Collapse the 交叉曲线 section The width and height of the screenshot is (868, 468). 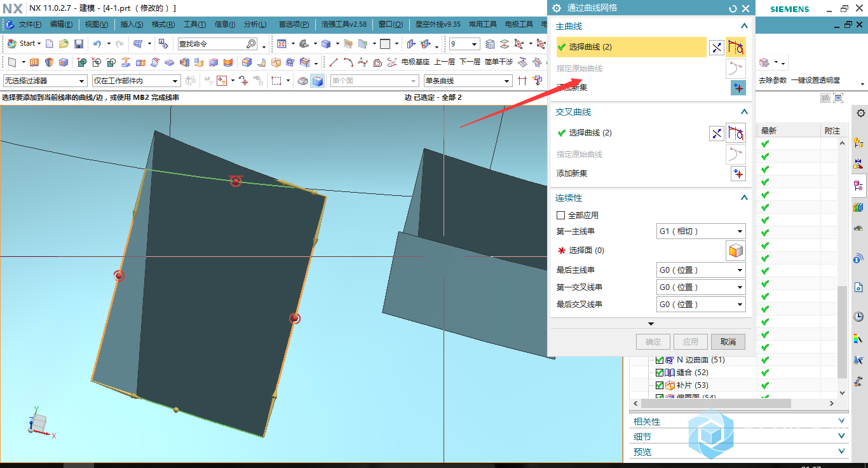744,112
